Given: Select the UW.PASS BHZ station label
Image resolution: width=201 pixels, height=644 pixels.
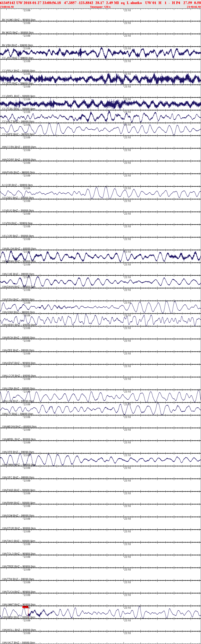Looking at the screenshot, I should [x=19, y=490].
